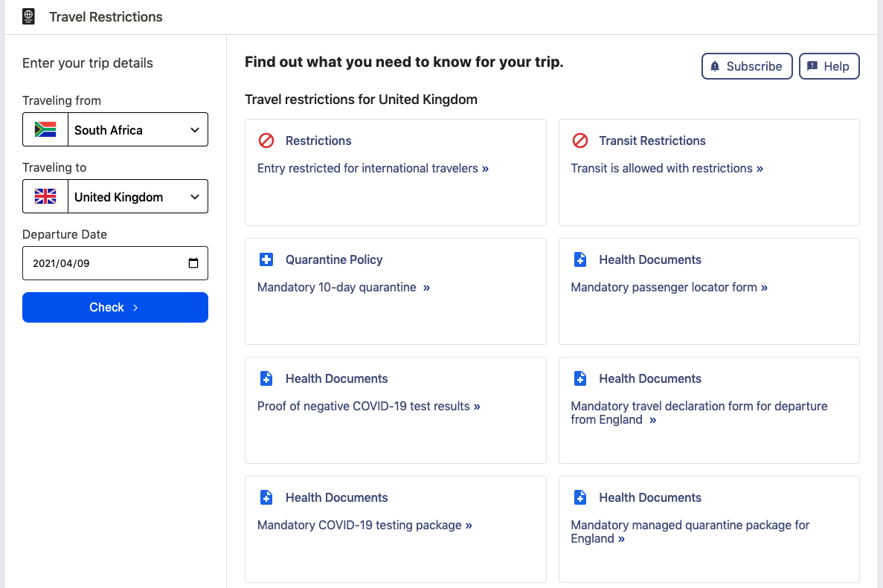Open Mandatory managed quarantine package for England link
Viewport: 883px width, 588px height.
(690, 532)
